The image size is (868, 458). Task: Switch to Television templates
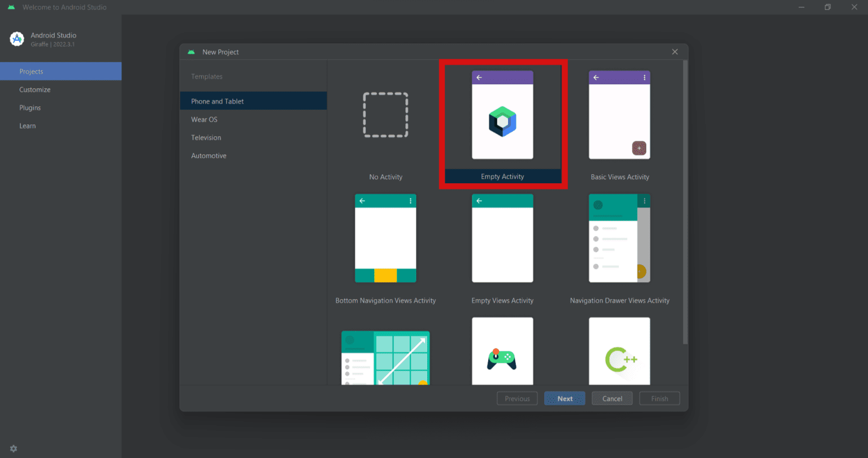pyautogui.click(x=253, y=137)
